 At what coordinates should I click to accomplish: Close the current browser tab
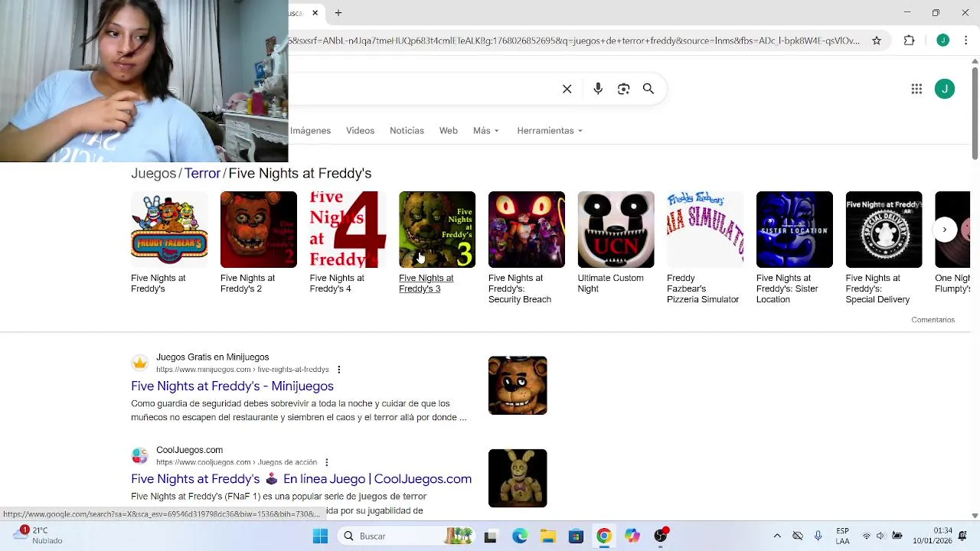click(x=315, y=13)
